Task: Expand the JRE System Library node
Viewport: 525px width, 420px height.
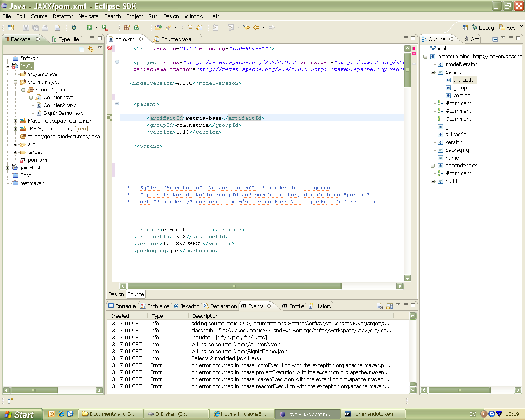Action: pyautogui.click(x=15, y=129)
